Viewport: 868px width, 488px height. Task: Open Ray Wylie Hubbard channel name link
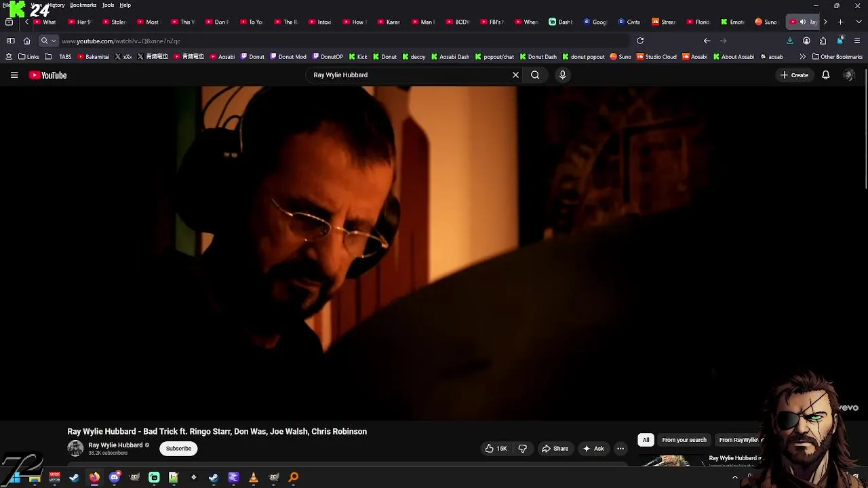115,445
